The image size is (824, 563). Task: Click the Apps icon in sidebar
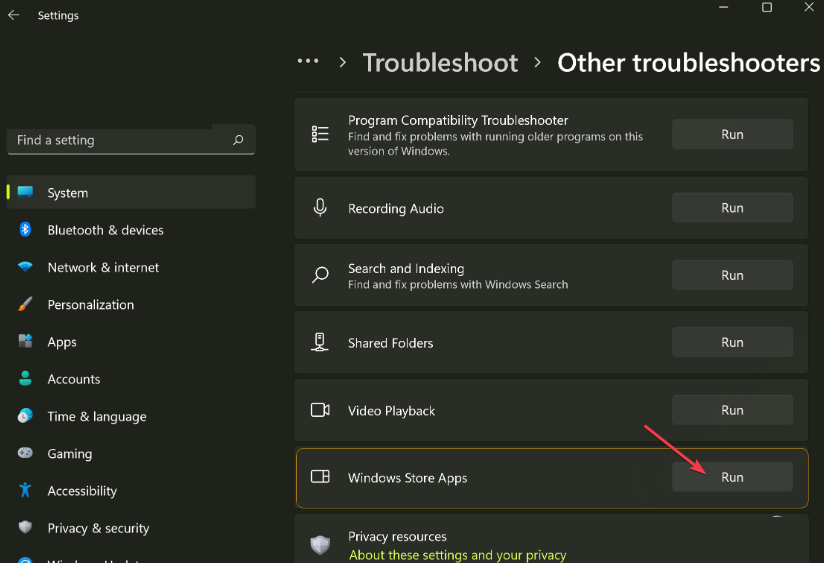[25, 341]
